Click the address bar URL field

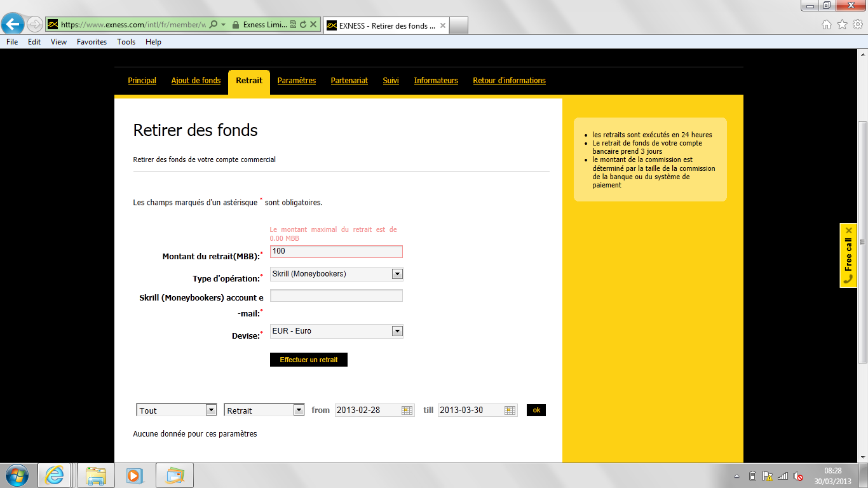(x=133, y=25)
